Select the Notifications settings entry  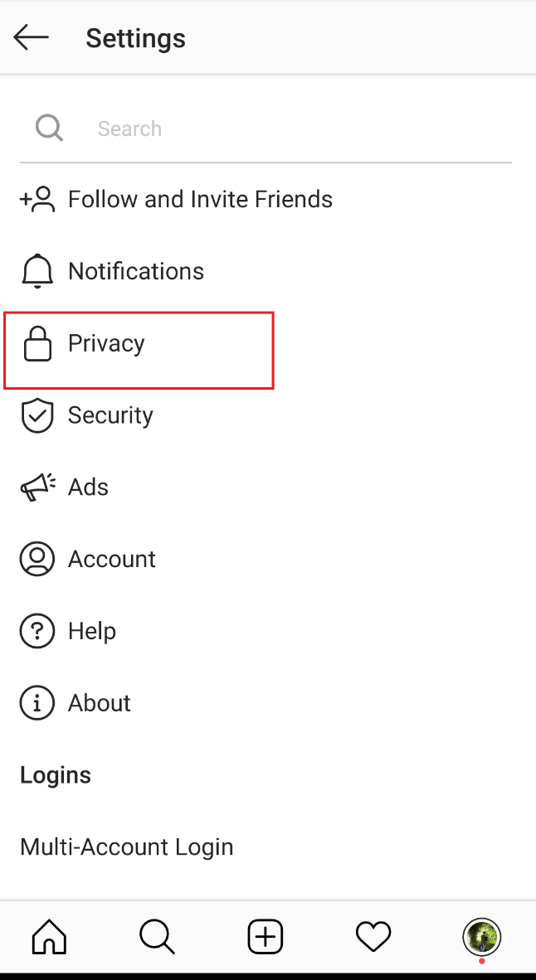click(136, 270)
